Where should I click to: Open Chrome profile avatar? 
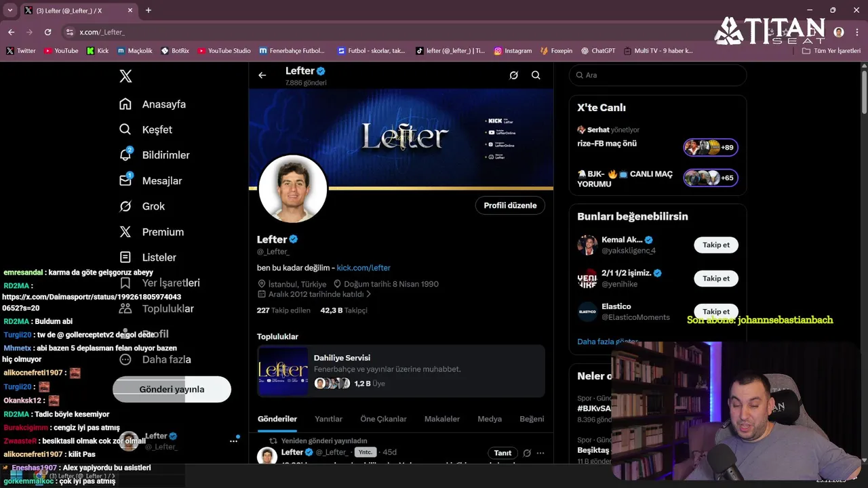(839, 32)
